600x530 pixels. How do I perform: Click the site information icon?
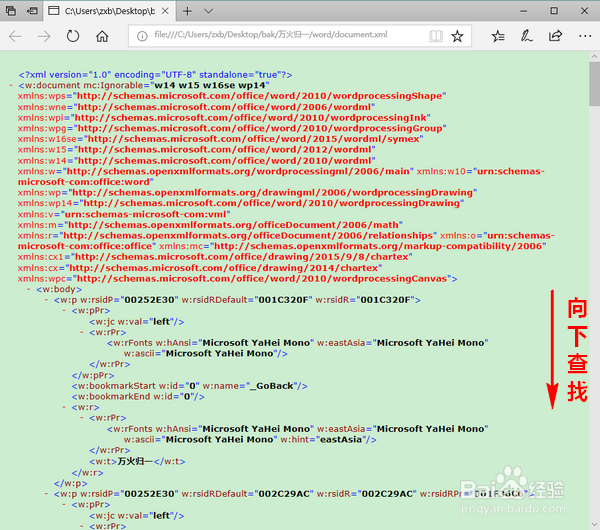pyautogui.click(x=142, y=36)
